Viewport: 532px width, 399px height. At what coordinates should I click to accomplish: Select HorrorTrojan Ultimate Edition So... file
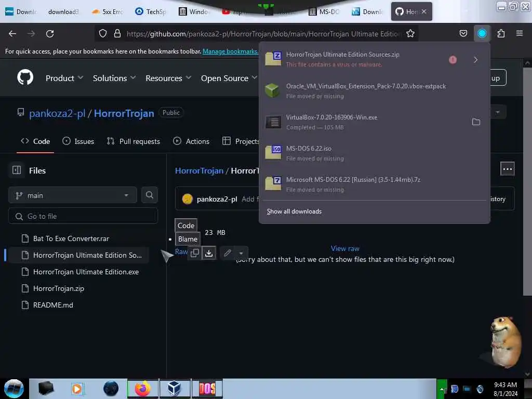pos(79,255)
